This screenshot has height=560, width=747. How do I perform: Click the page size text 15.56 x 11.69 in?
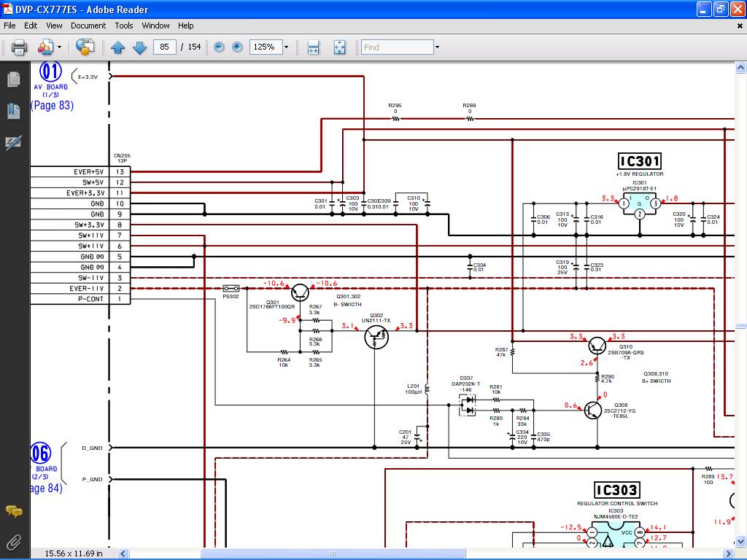point(74,553)
